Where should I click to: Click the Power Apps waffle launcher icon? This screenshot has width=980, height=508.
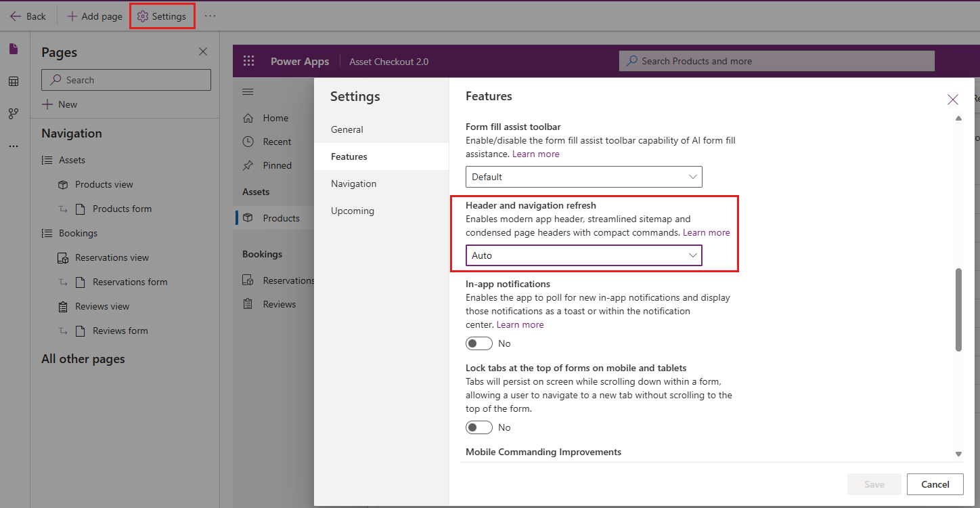(248, 61)
